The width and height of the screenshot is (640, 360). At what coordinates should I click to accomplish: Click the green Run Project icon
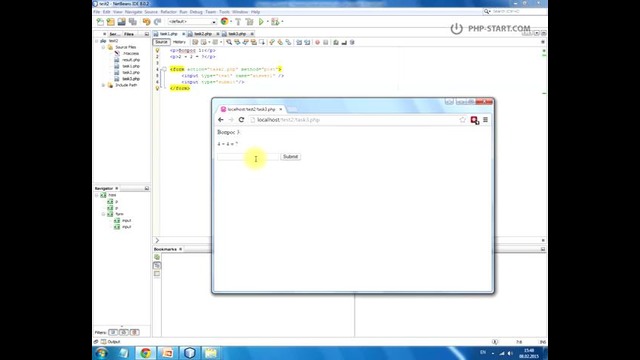261,22
